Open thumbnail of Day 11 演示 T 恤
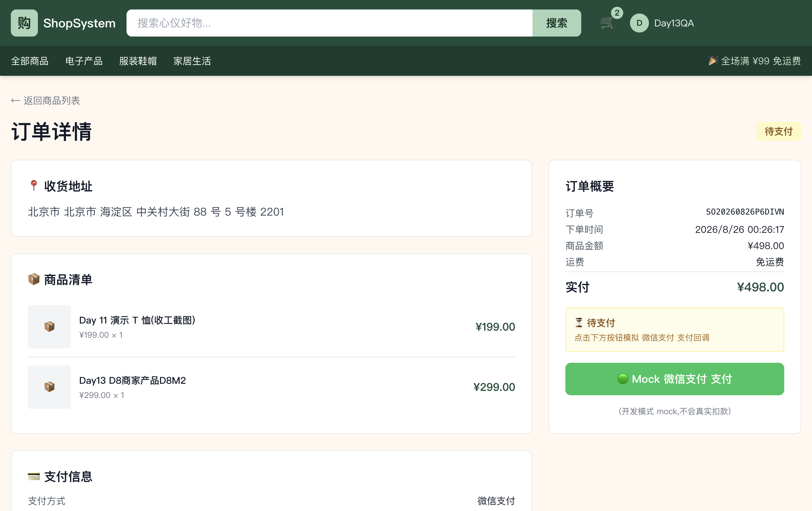 49,327
